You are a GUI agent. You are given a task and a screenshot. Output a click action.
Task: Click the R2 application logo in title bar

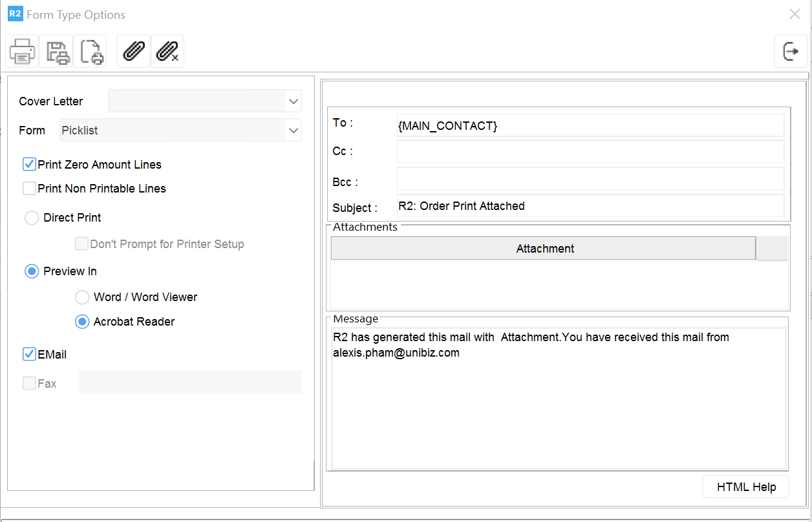(15, 14)
